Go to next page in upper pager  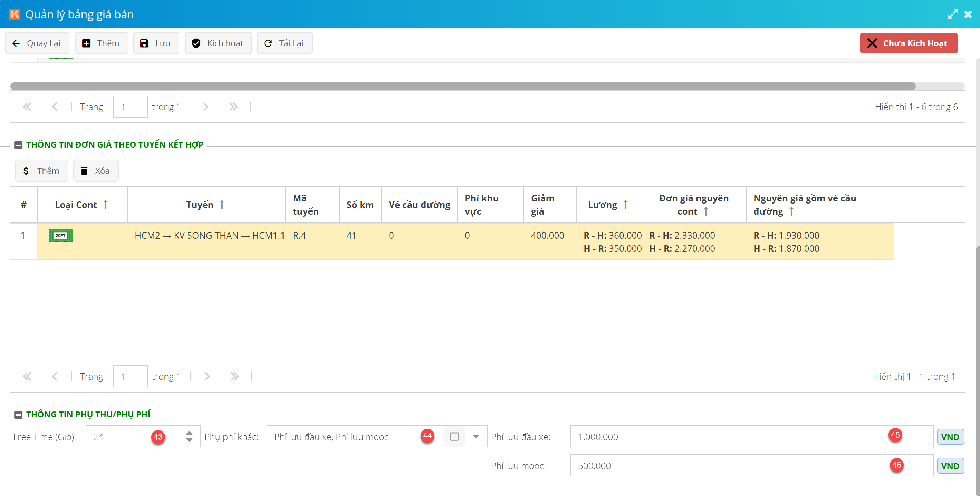coord(205,107)
